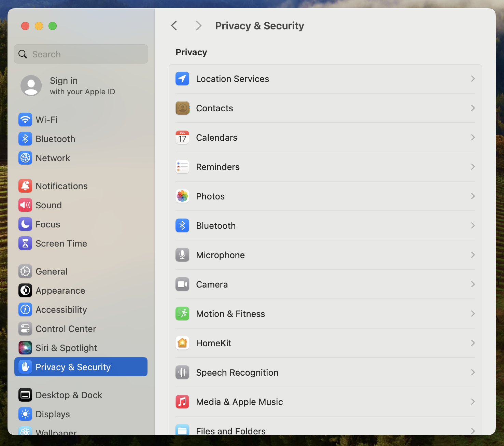Click the Wallpaper icon in sidebar
504x446 pixels.
(25, 431)
